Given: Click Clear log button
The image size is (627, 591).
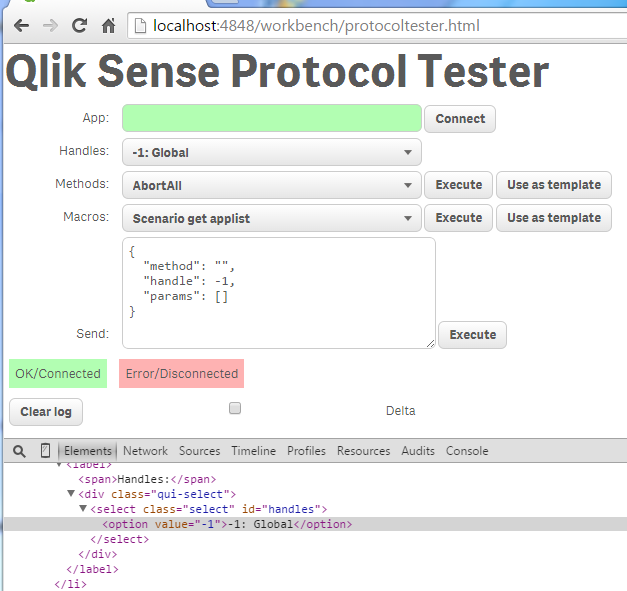Looking at the screenshot, I should [x=46, y=412].
